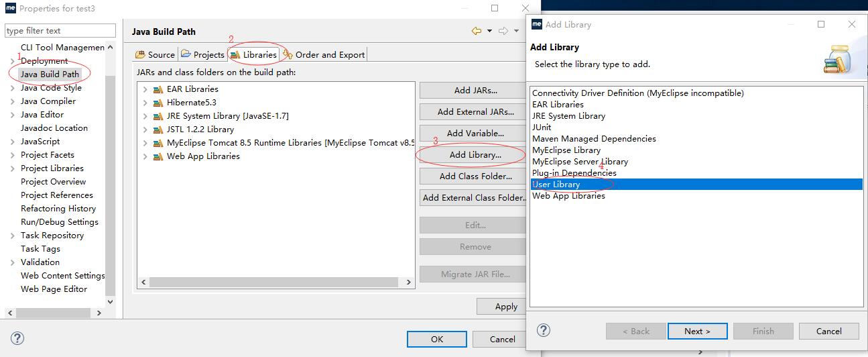Open the back history dropdown arrow
Image resolution: width=868 pixels, height=357 pixels.
click(x=489, y=31)
